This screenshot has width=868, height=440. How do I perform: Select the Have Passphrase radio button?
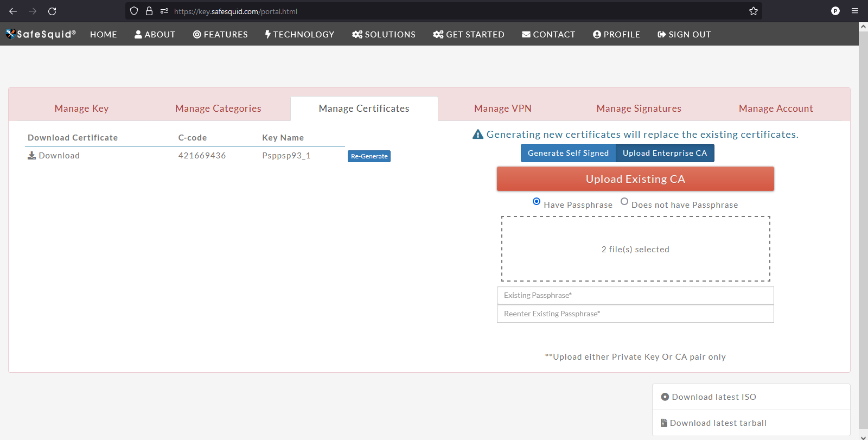(x=537, y=201)
